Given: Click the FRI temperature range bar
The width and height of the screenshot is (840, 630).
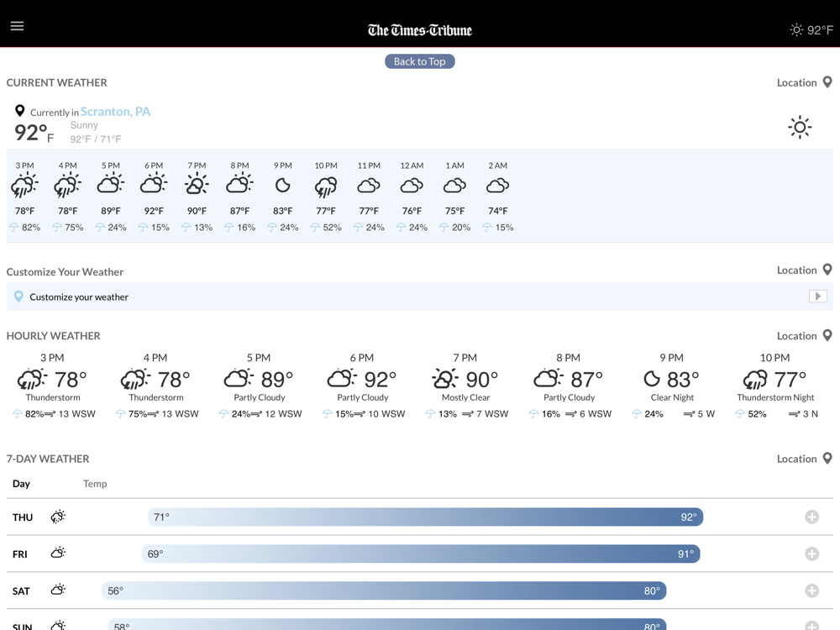Looking at the screenshot, I should click(421, 554).
